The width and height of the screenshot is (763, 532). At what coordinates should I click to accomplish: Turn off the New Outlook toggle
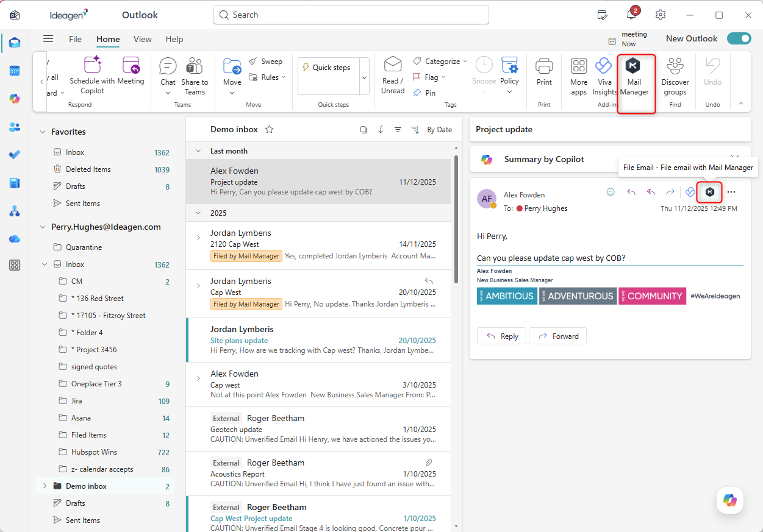click(739, 38)
